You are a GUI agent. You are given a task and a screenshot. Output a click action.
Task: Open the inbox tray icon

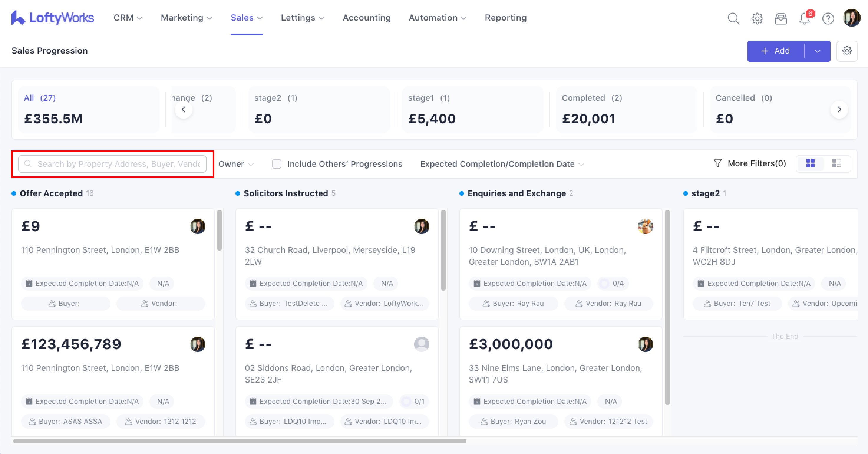click(x=781, y=18)
